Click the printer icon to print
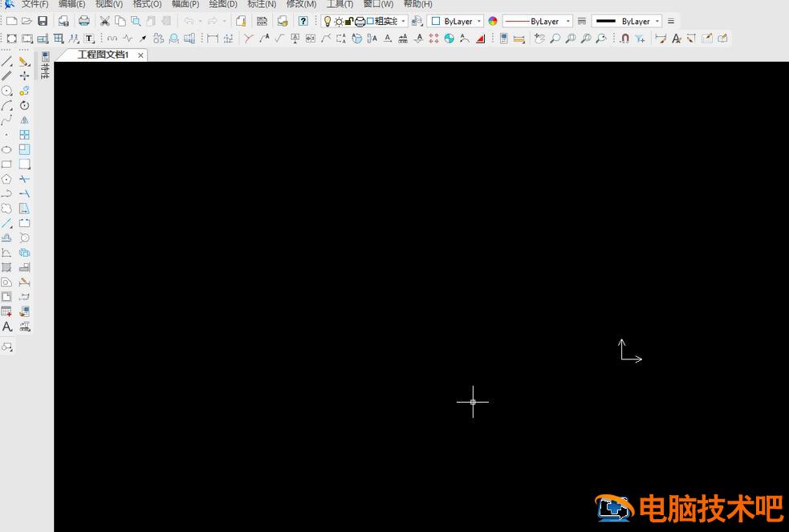The width and height of the screenshot is (789, 532). (84, 21)
